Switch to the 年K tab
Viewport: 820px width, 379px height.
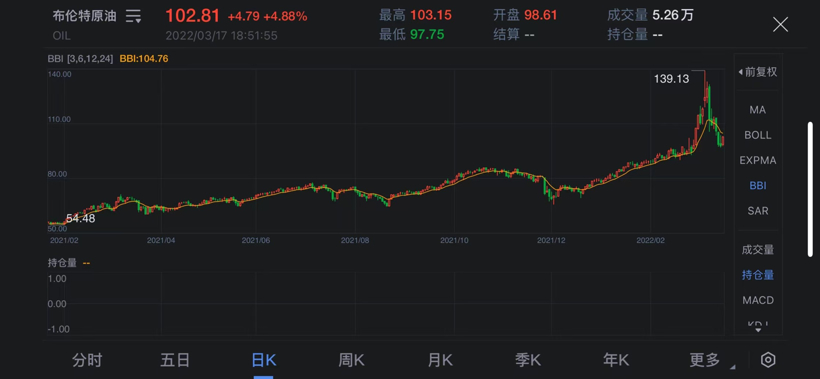coord(616,360)
